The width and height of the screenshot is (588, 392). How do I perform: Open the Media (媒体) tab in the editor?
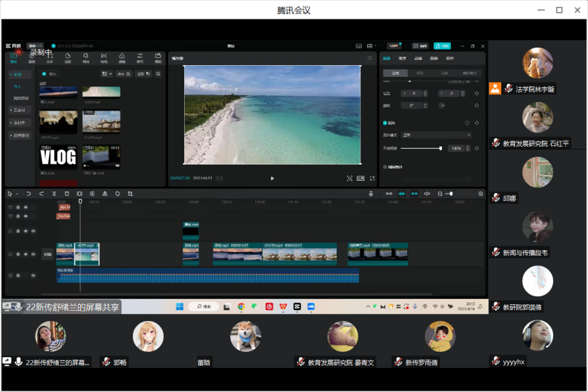14,58
